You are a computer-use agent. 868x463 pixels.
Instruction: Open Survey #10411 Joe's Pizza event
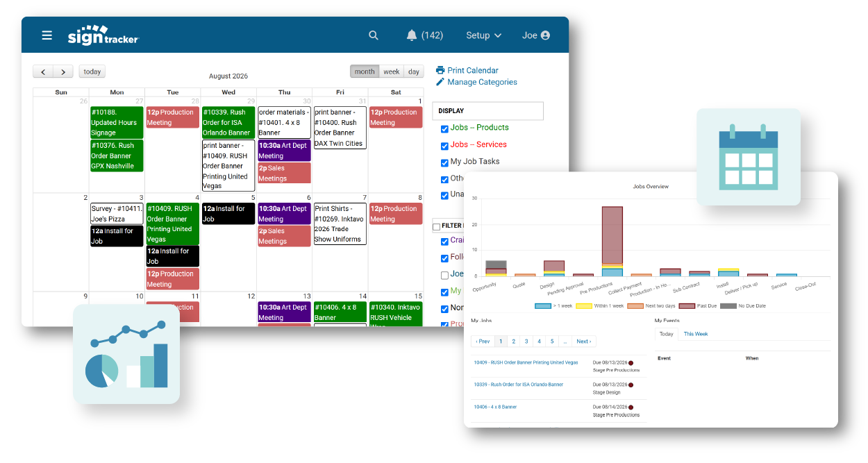pyautogui.click(x=117, y=214)
